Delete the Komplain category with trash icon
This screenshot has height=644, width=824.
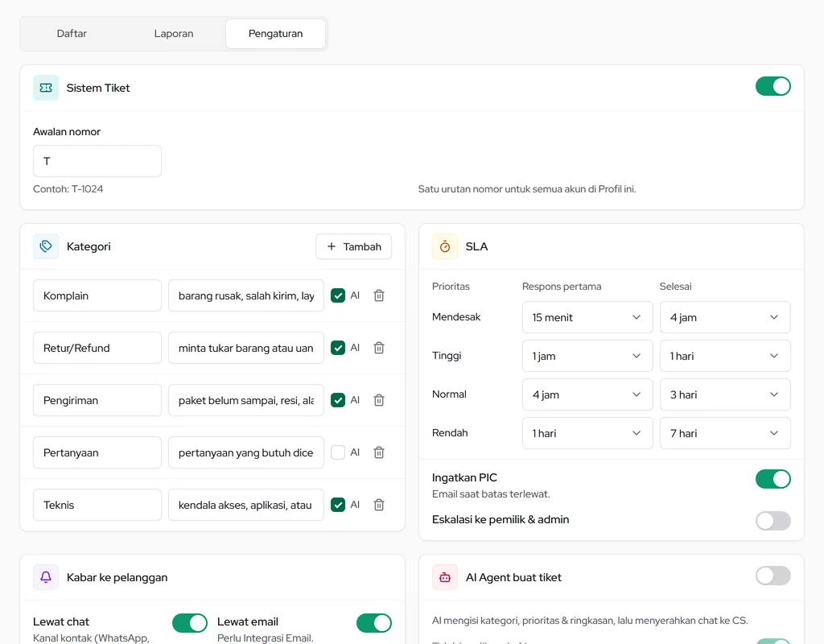[379, 295]
